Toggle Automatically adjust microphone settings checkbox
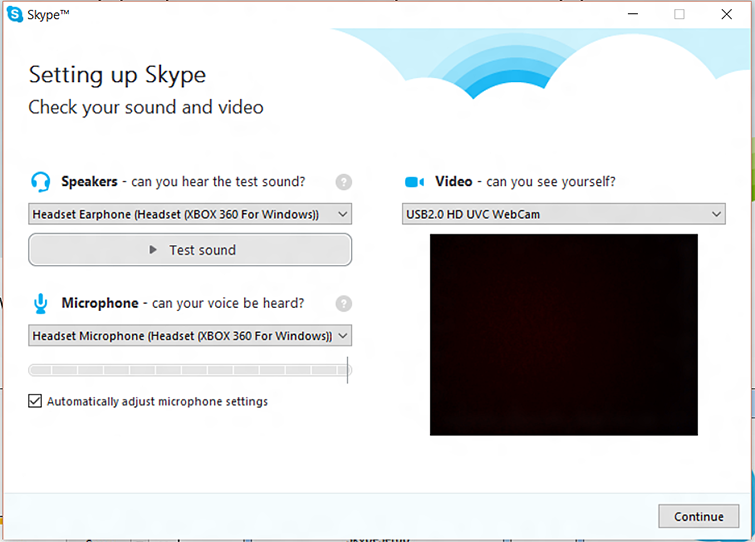 (35, 401)
